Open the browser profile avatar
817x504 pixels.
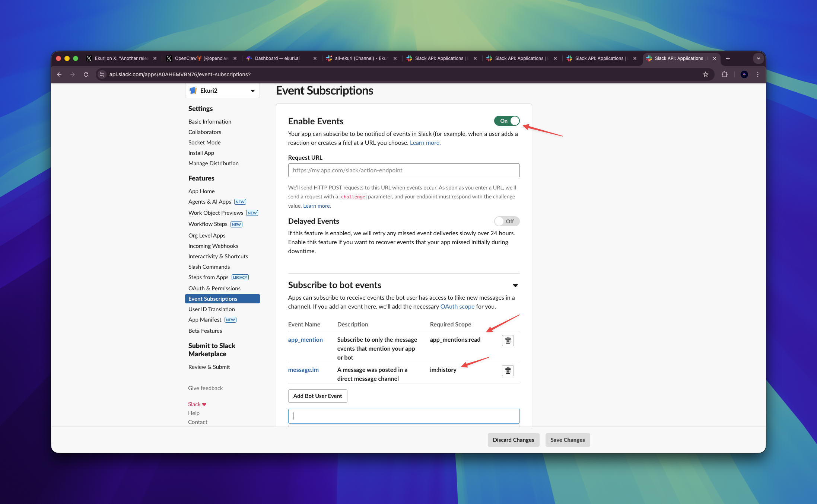point(744,74)
